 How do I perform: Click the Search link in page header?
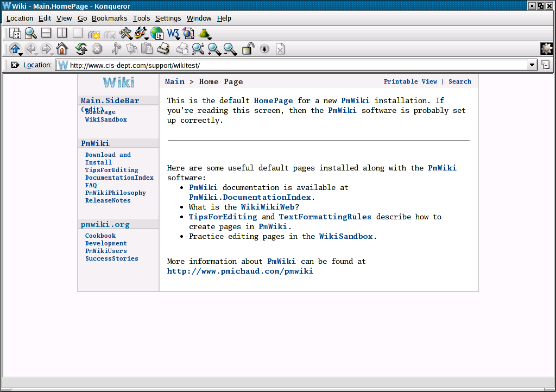(x=459, y=81)
